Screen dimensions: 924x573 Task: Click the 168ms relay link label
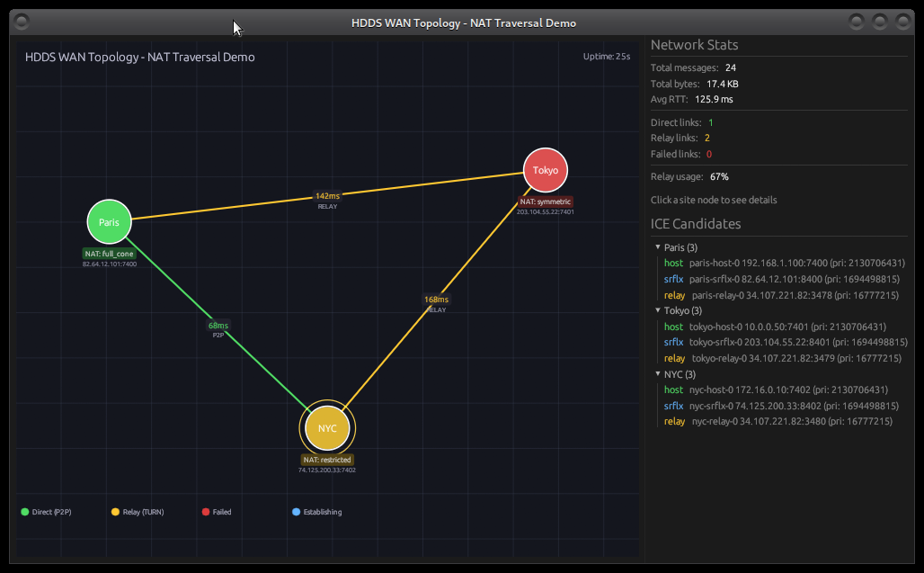pyautogui.click(x=436, y=300)
